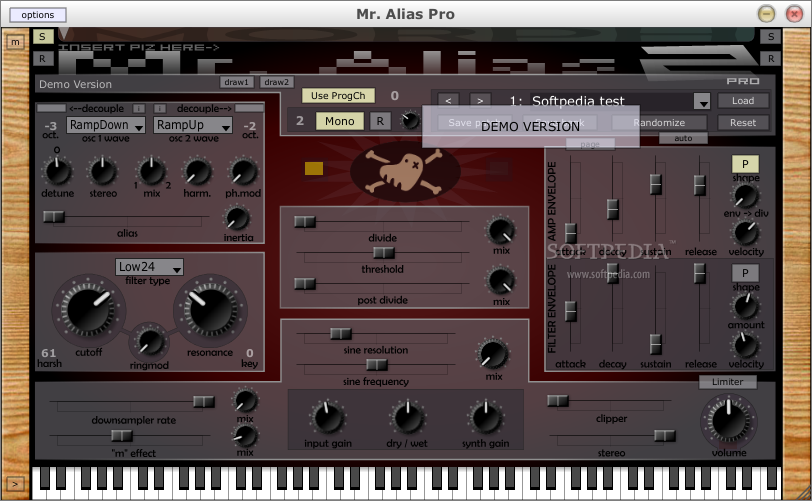812x501 pixels.
Task: Open the osc 2 wave RampUp dropdown
Action: tap(193, 125)
